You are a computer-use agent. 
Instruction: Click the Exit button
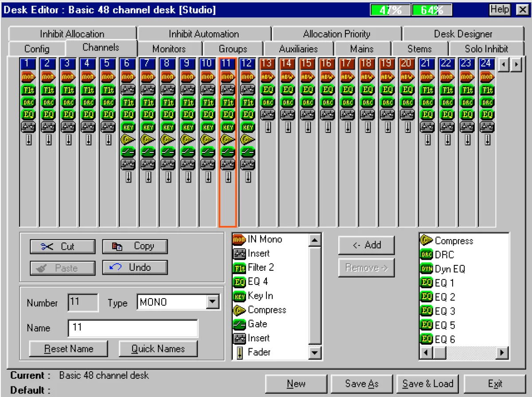click(x=495, y=384)
